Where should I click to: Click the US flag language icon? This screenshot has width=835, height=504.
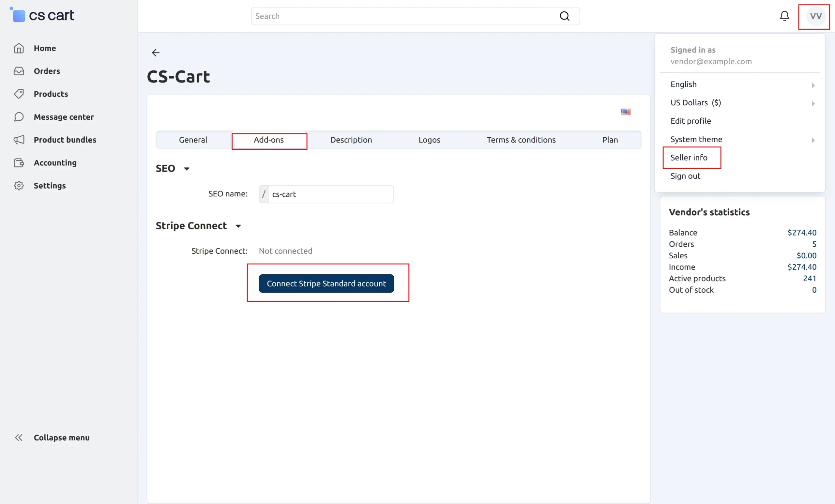tap(626, 112)
